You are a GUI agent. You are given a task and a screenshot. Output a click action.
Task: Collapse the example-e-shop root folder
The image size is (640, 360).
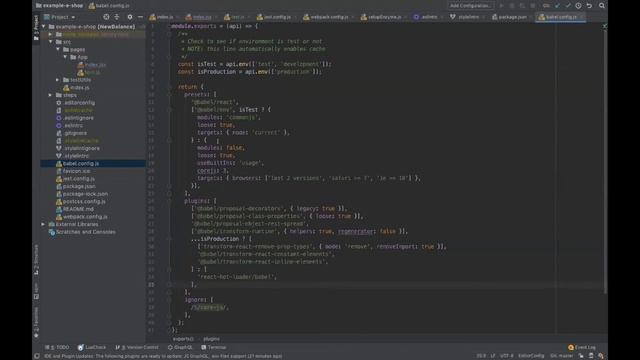(44, 27)
